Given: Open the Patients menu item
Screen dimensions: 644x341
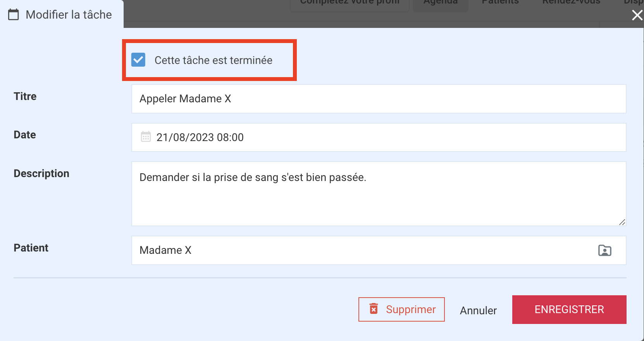Looking at the screenshot, I should click(x=500, y=2).
